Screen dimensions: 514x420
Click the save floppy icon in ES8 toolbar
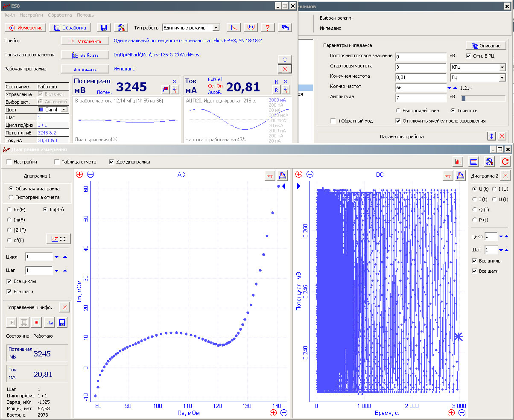click(x=104, y=28)
